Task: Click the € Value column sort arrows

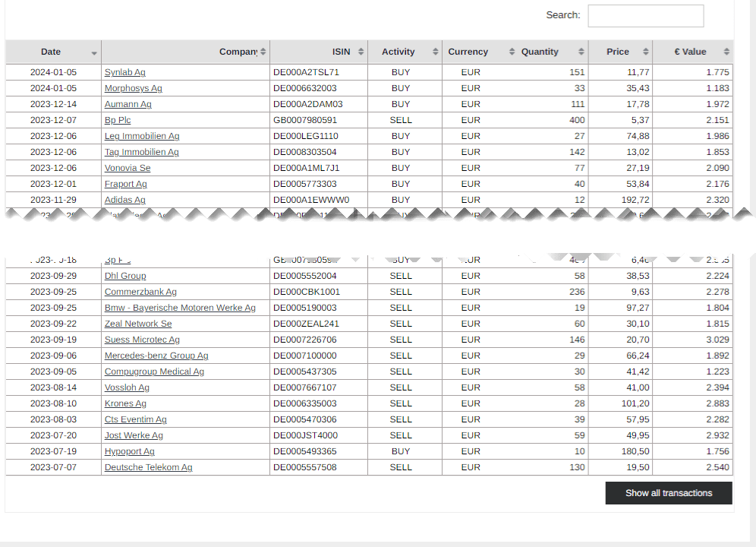Action: [x=726, y=52]
